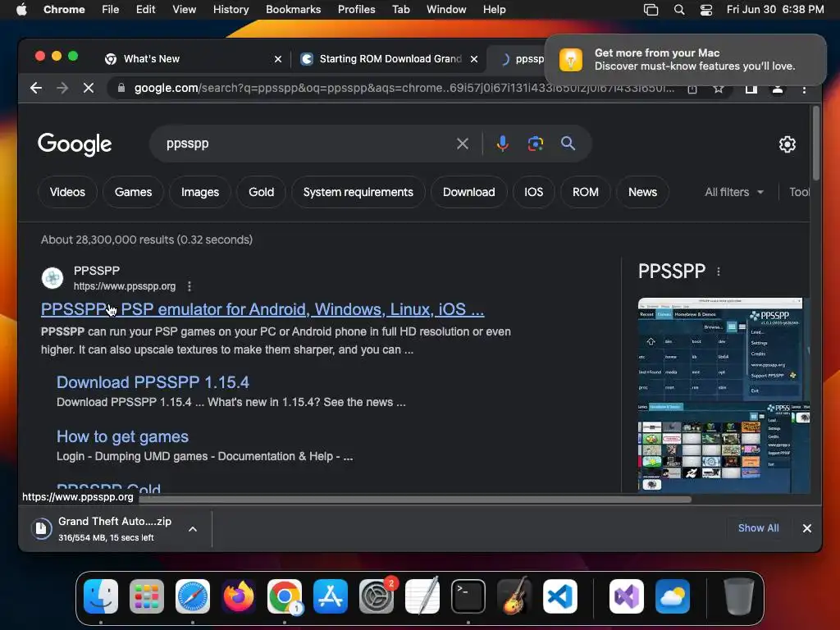Open Chrome profile avatar icon
840x630 pixels.
(x=778, y=89)
